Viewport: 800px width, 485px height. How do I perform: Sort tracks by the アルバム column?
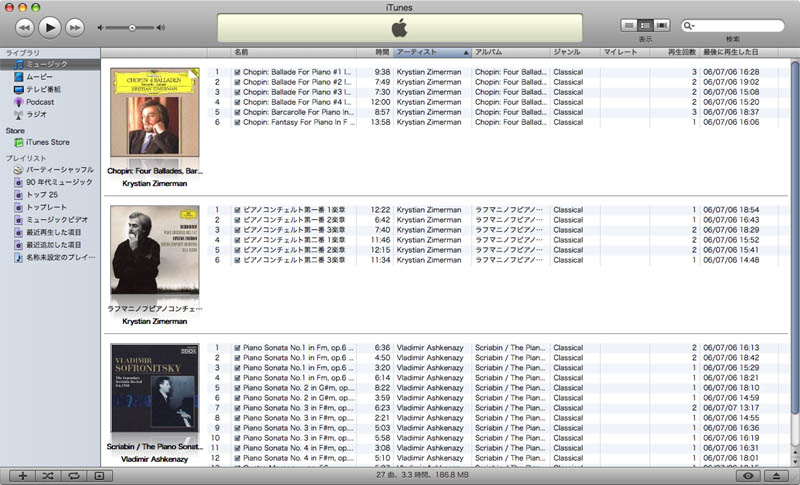[509, 51]
